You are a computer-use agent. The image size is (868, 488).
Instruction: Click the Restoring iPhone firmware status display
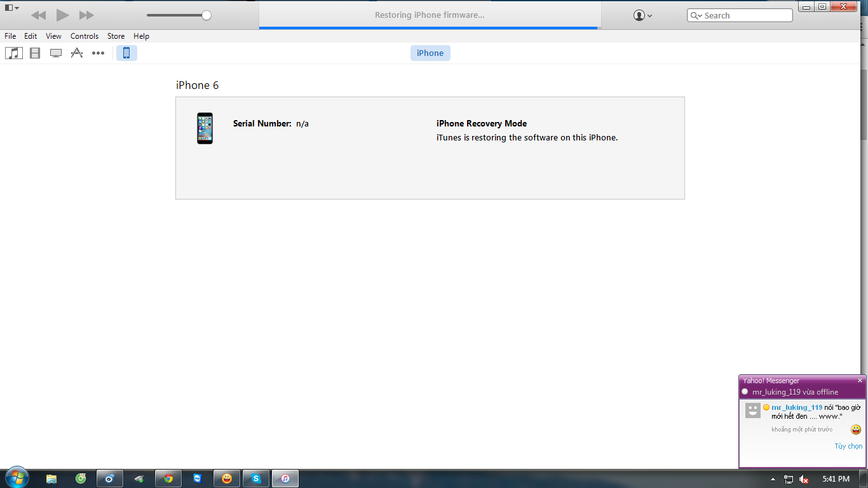(430, 15)
